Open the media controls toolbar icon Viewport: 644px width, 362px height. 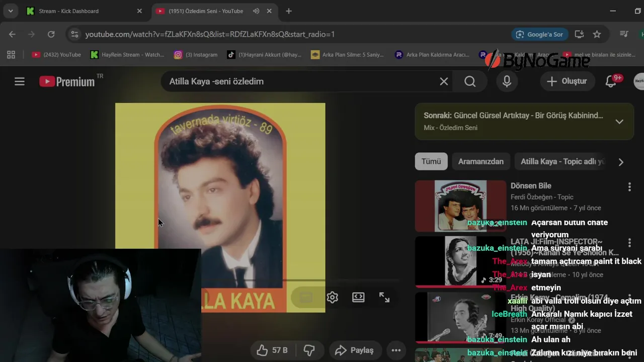(624, 34)
